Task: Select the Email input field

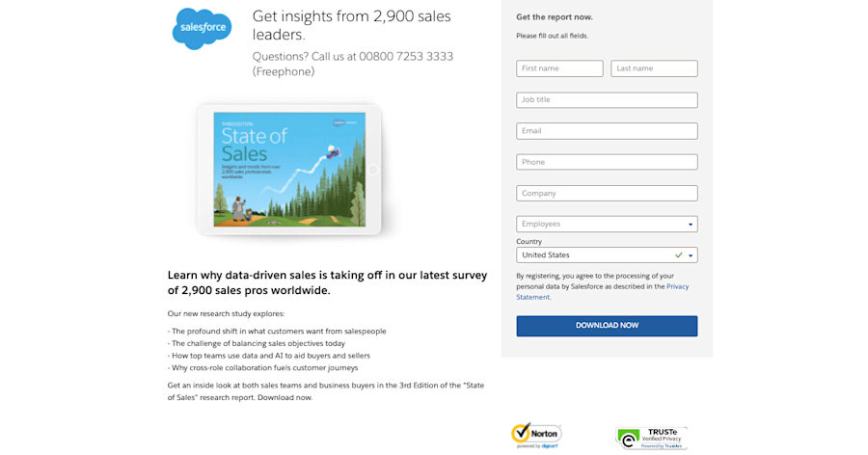Action: 607,131
